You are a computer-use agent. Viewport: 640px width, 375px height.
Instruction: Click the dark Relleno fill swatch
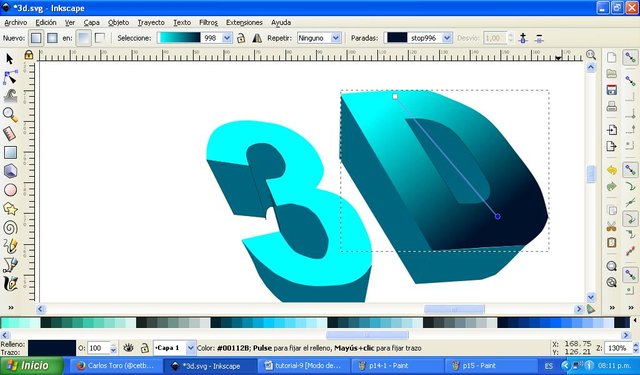[x=52, y=348]
